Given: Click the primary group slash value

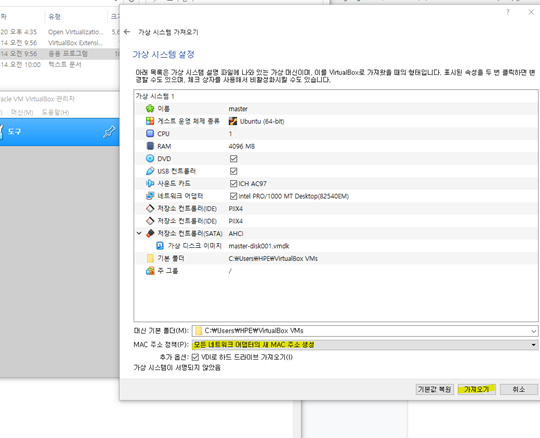Looking at the screenshot, I should tap(230, 271).
